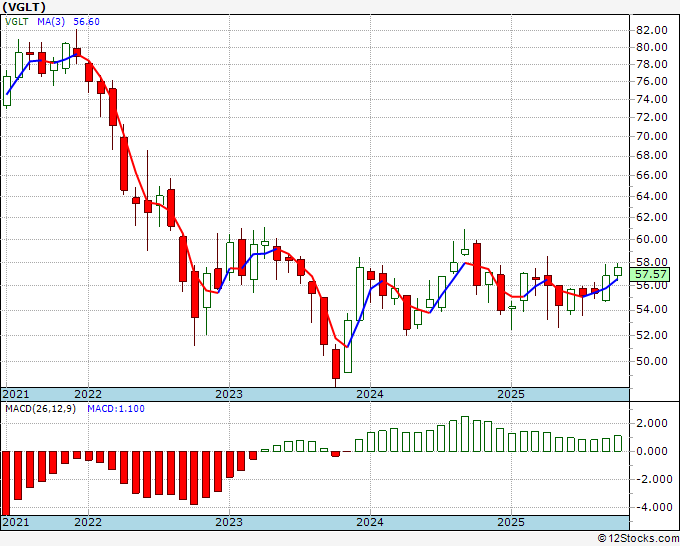Image resolution: width=680 pixels, height=546 pixels.
Task: Click 2025 on the MACD panel timeline
Action: point(511,522)
